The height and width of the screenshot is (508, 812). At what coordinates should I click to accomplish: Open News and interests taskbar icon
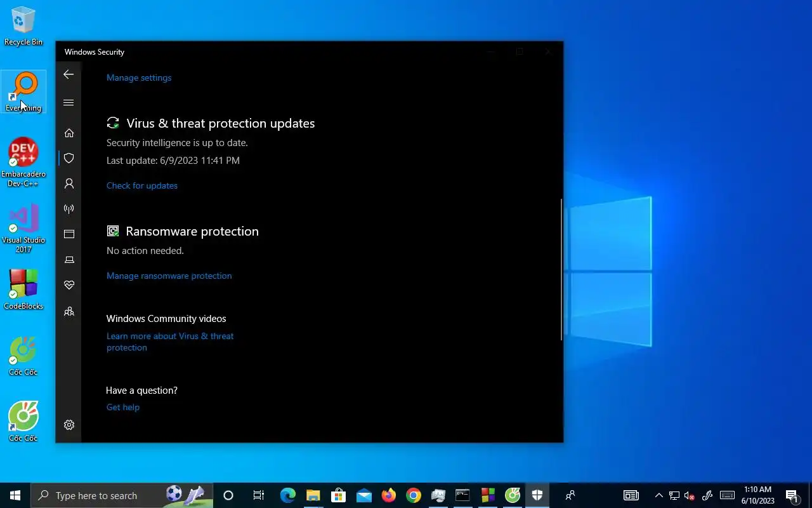[x=631, y=495]
